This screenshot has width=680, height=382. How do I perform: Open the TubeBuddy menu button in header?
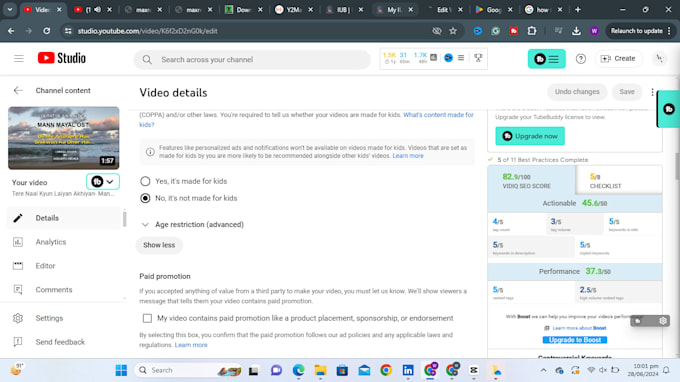[x=546, y=59]
